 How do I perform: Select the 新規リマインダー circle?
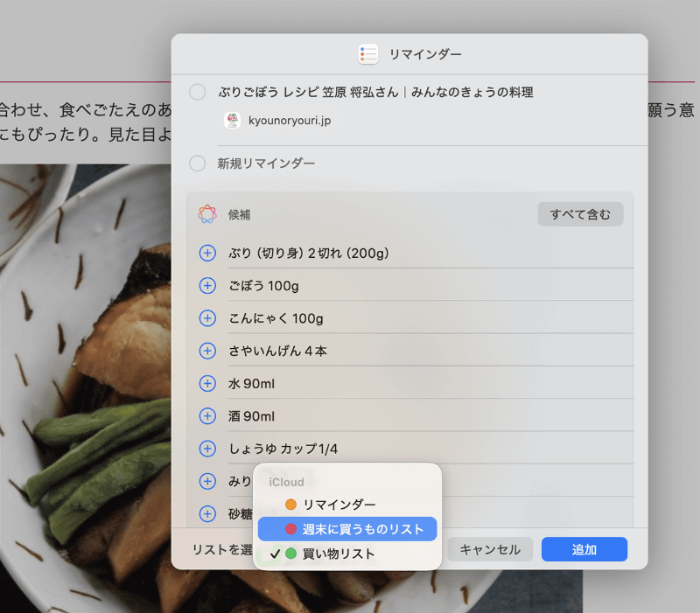[x=198, y=162]
